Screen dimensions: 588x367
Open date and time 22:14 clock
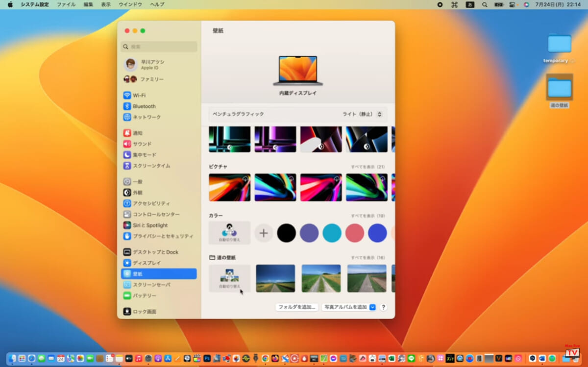click(x=559, y=4)
